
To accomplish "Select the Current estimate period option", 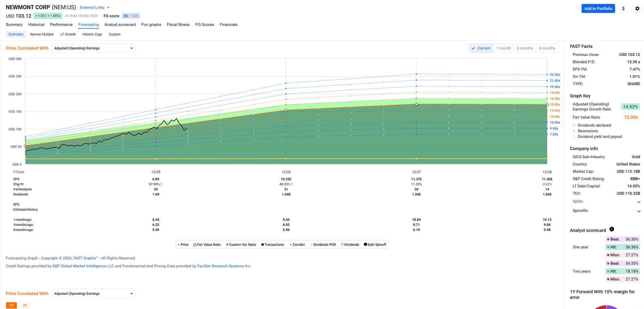I will point(481,48).
